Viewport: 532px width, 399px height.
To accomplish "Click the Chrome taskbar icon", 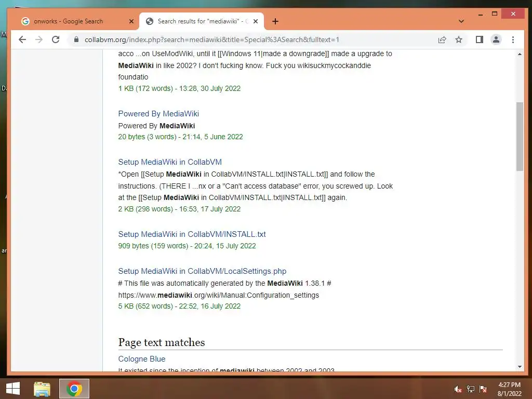I will 74,389.
